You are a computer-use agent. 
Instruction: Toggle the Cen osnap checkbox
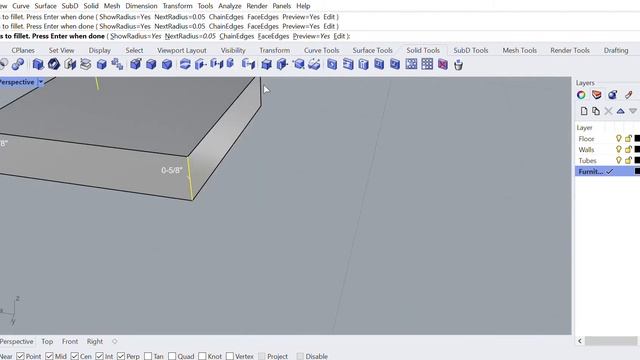74,356
